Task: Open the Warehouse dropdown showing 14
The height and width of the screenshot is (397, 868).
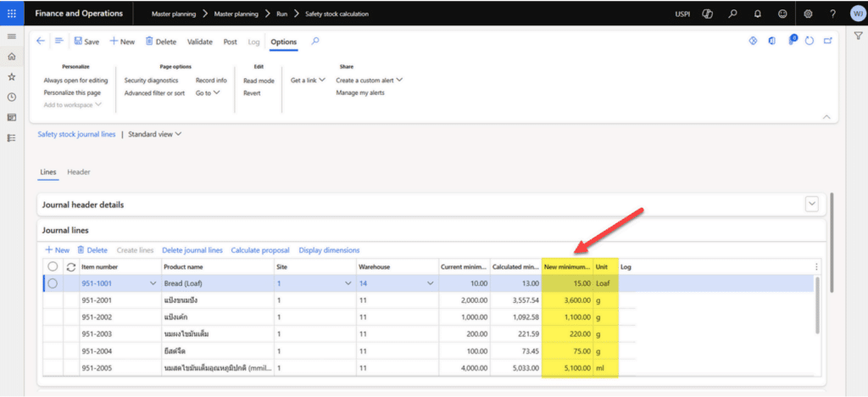Action: click(430, 283)
